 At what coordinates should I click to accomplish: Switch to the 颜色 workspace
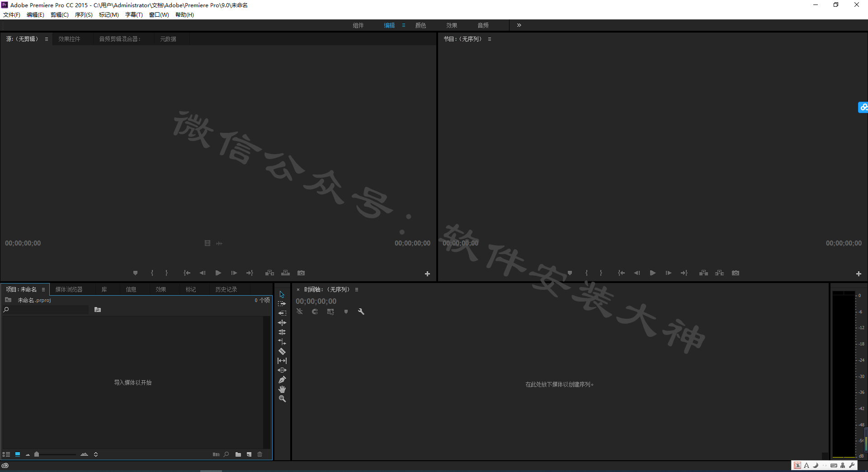(x=420, y=25)
